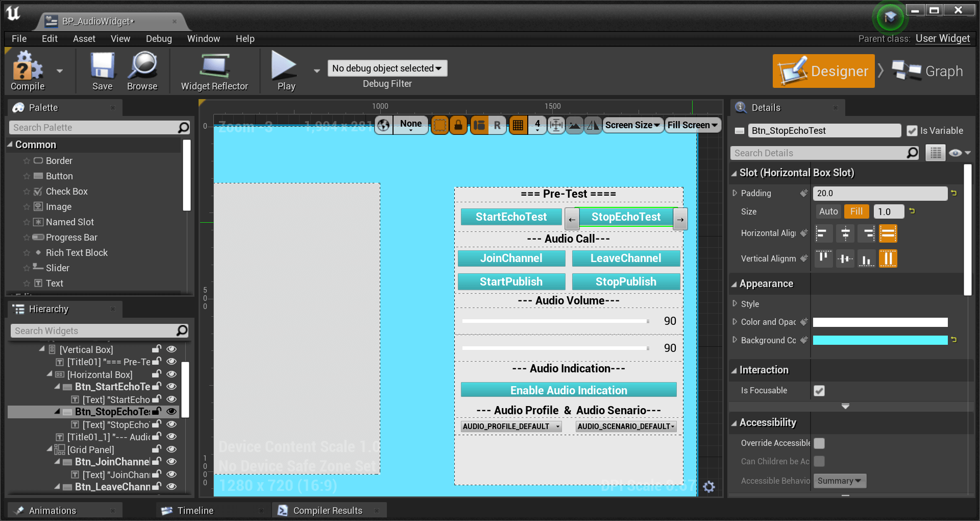Open the Window menu
The image size is (980, 521).
tap(203, 39)
